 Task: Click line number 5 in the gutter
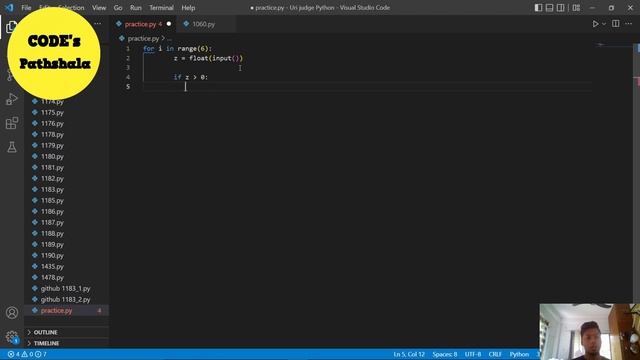tap(128, 87)
